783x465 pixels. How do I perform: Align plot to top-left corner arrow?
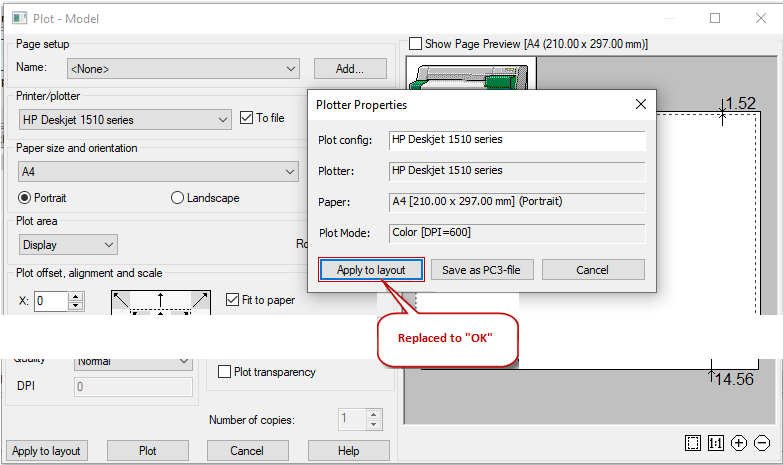point(121,299)
